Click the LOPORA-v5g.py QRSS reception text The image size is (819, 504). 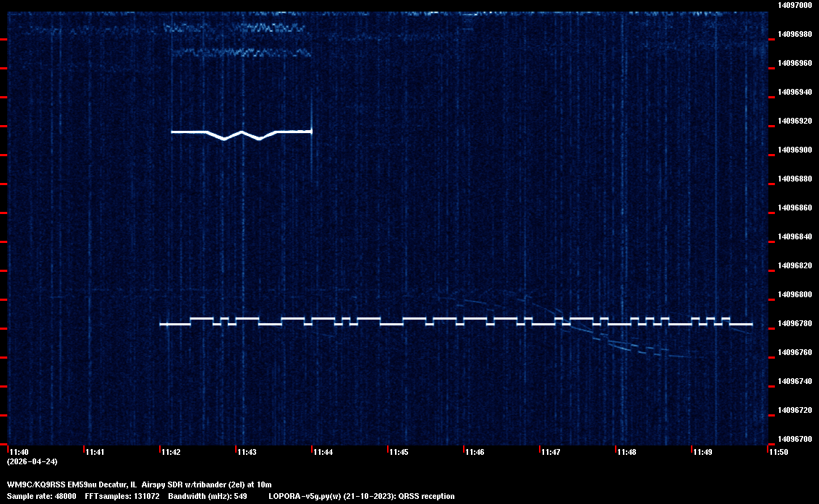pyautogui.click(x=361, y=496)
